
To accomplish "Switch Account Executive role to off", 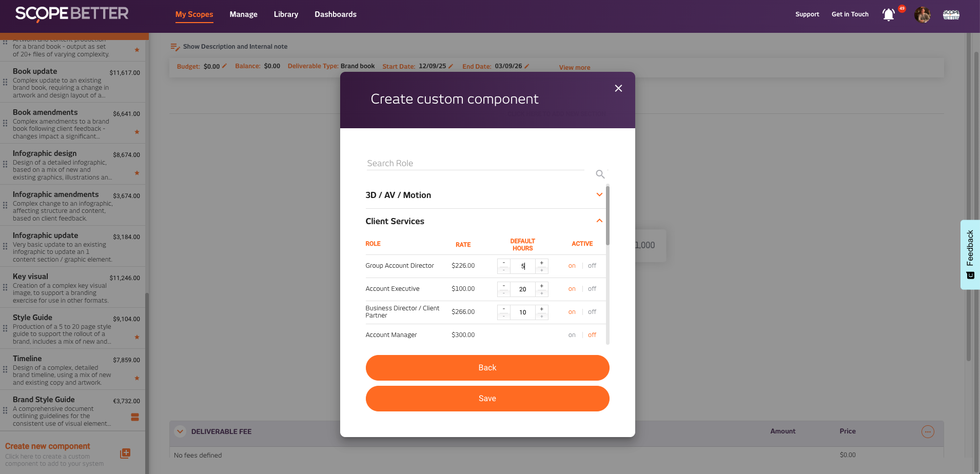I will (592, 289).
